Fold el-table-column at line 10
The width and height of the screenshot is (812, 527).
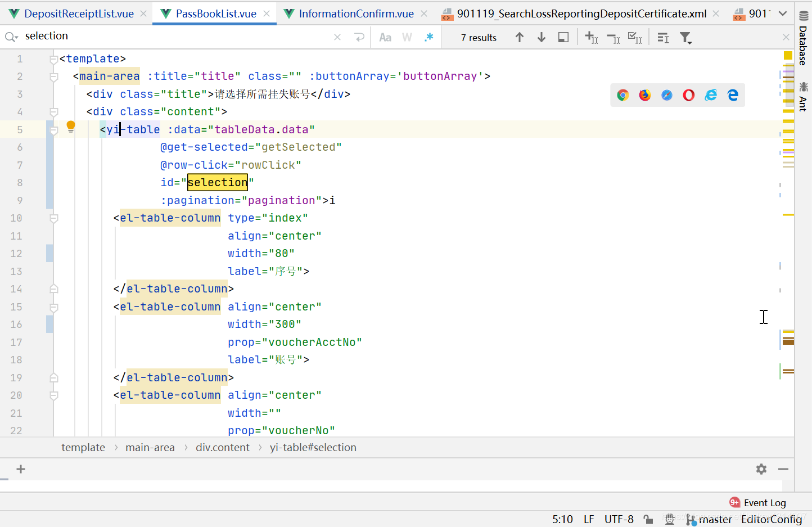coord(54,218)
